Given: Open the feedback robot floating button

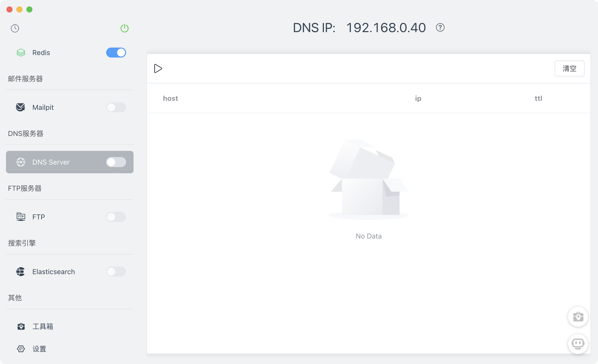Looking at the screenshot, I should point(578,344).
